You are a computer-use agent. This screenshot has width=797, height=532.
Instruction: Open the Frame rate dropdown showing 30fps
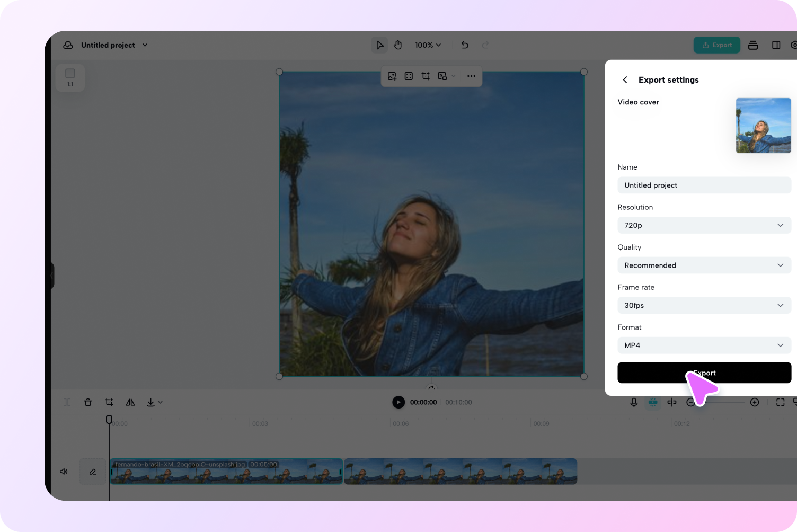tap(704, 305)
